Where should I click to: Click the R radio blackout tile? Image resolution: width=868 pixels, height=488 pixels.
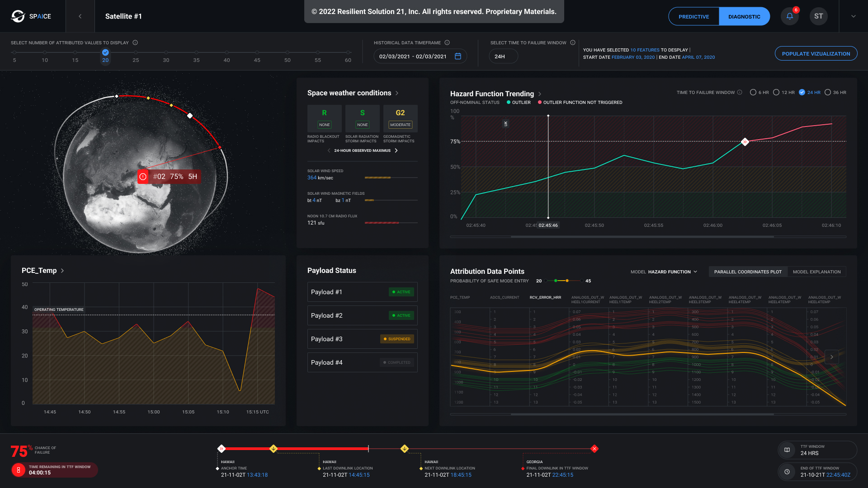coord(324,118)
